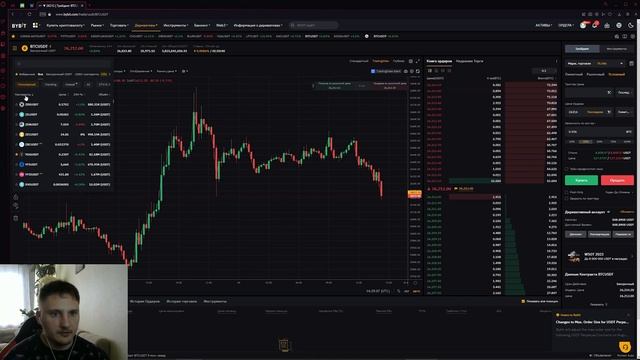Open the gift rewards icon in header
Image resolution: width=640 pixels, height=360 pixels.
point(607,25)
